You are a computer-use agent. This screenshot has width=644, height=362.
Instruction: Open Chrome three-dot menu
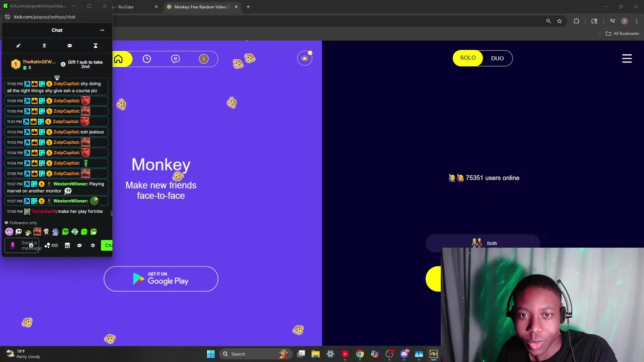pos(635,21)
